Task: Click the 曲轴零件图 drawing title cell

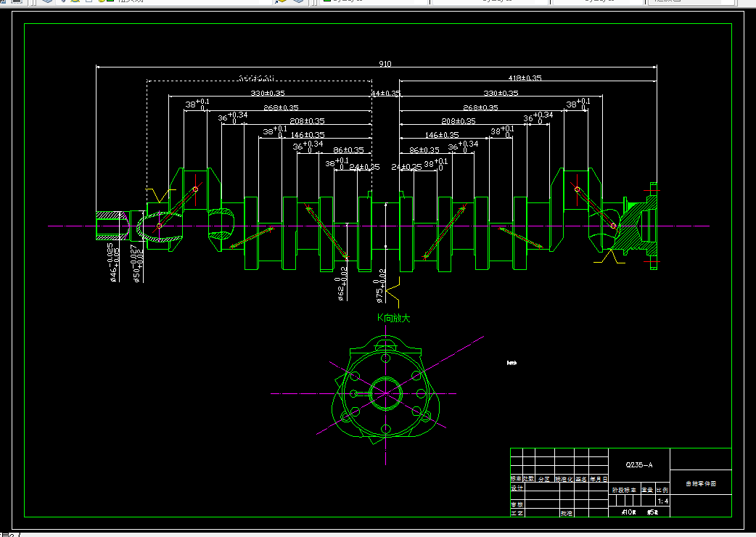Action: 701,483
